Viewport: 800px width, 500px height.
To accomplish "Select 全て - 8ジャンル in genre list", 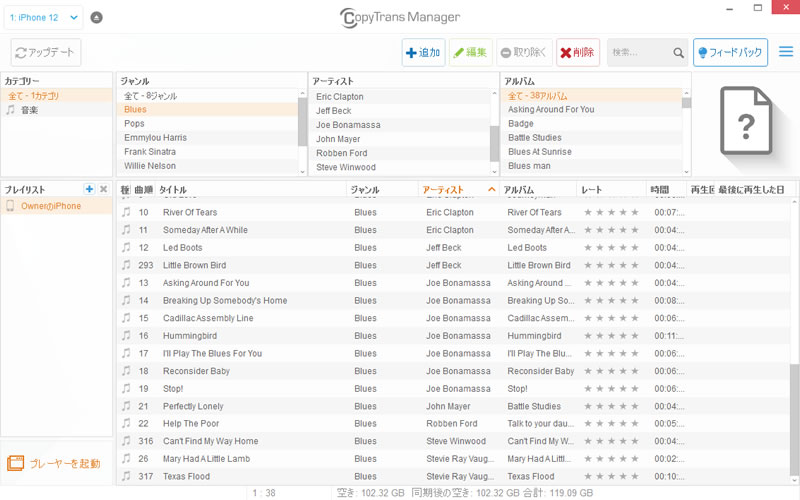I will pos(208,95).
